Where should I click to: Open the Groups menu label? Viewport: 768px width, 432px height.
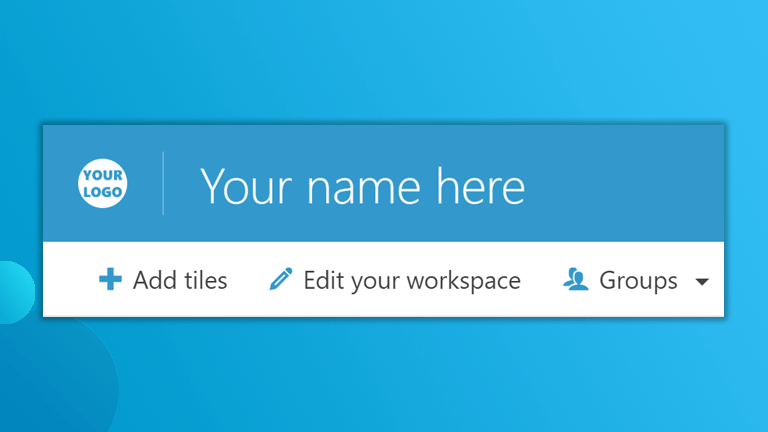point(638,281)
